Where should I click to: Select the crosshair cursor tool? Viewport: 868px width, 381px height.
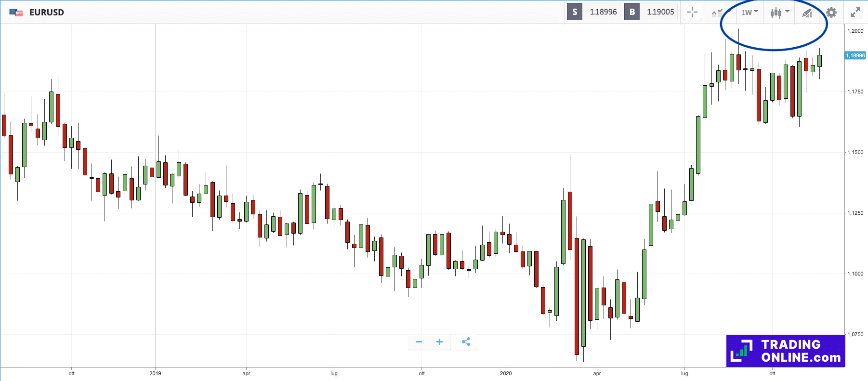(693, 13)
